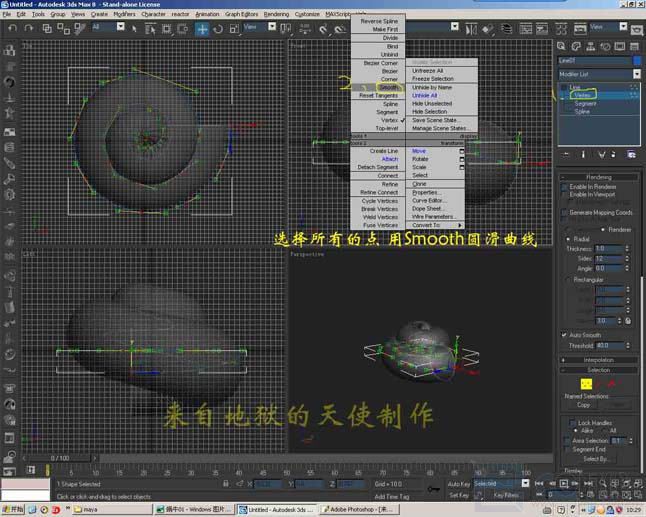Select the Rectangular radio button

568,280
